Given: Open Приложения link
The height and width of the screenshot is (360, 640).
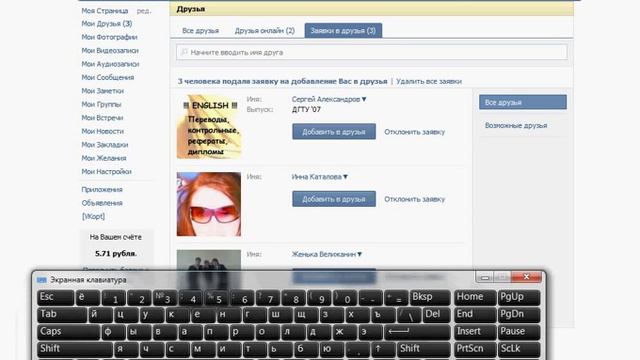Looking at the screenshot, I should tap(102, 190).
